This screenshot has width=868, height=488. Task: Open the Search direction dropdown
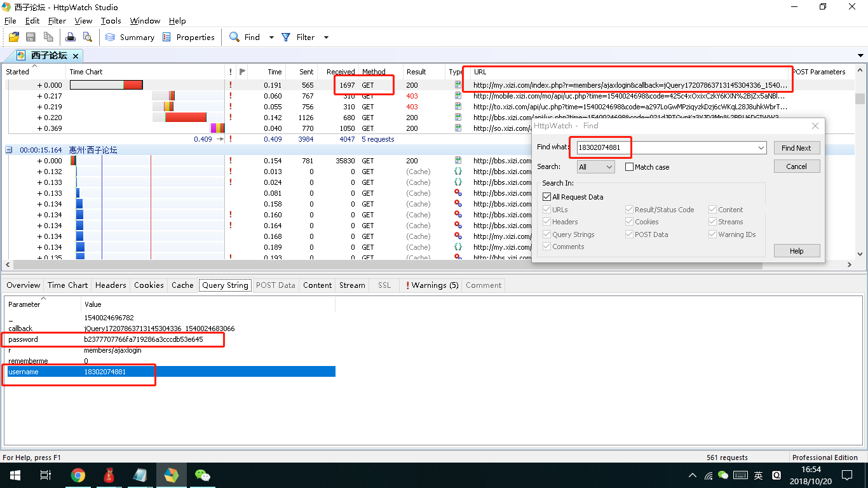[x=595, y=167]
